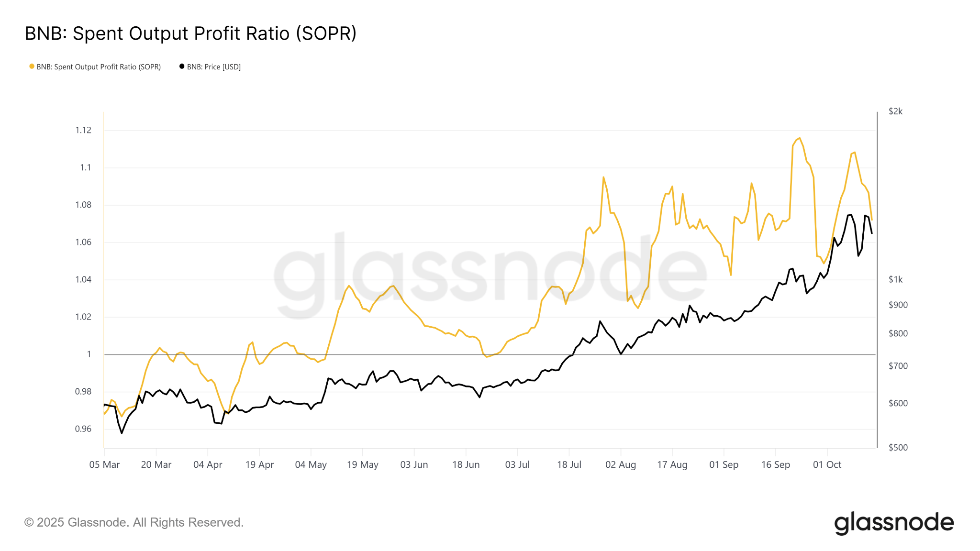The height and width of the screenshot is (551, 980).
Task: Click the '02 Aug' x-axis date label
Action: [620, 464]
